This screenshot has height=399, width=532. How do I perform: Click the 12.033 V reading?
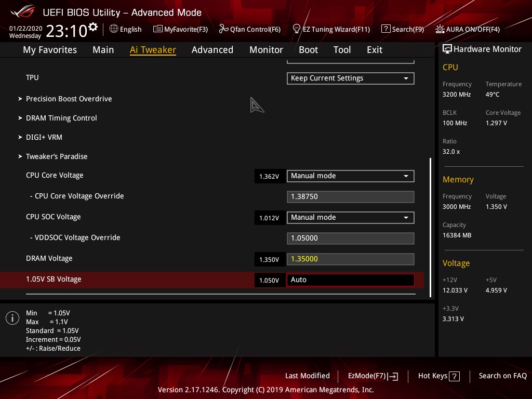[455, 290]
